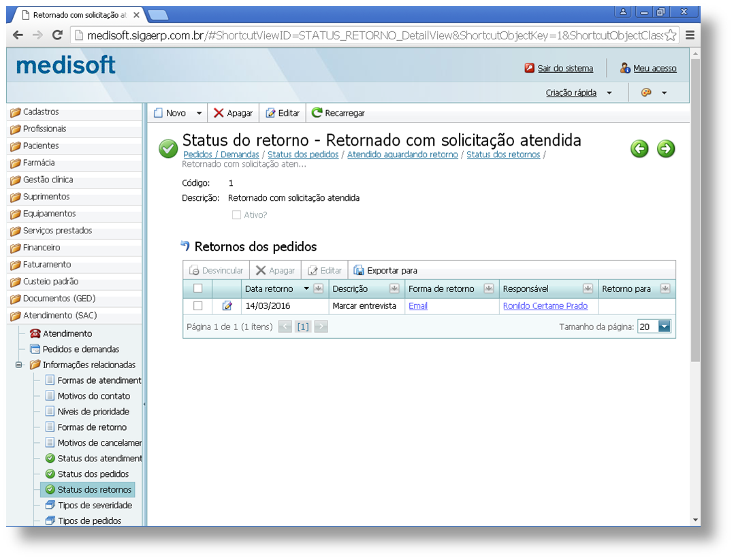Enable the Ativo? checkbox
The image size is (734, 560).
tap(237, 214)
